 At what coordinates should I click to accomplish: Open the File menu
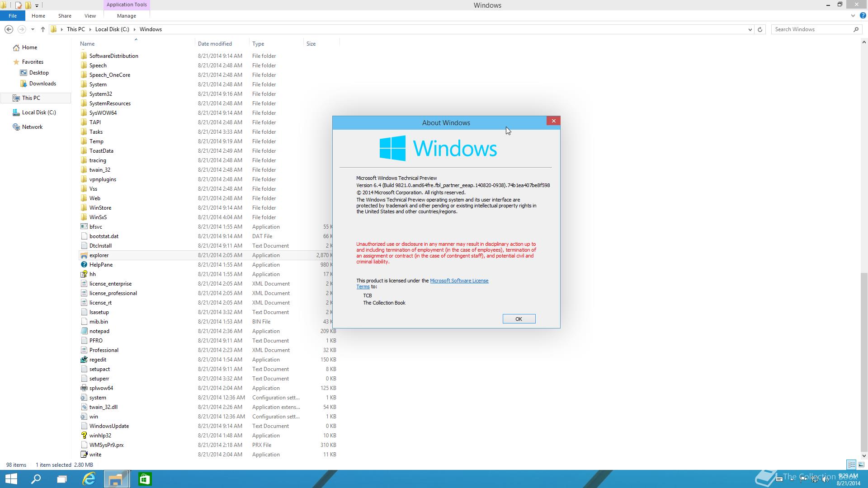pyautogui.click(x=13, y=16)
